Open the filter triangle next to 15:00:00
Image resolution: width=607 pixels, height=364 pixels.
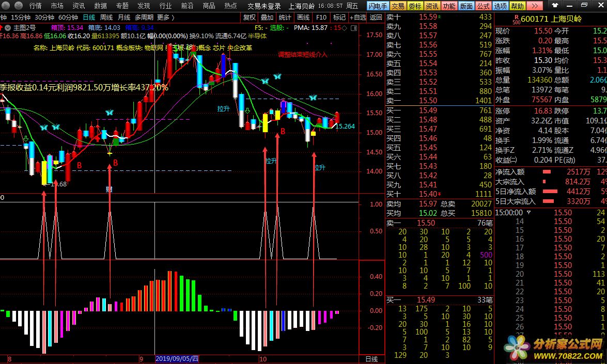coord(528,212)
